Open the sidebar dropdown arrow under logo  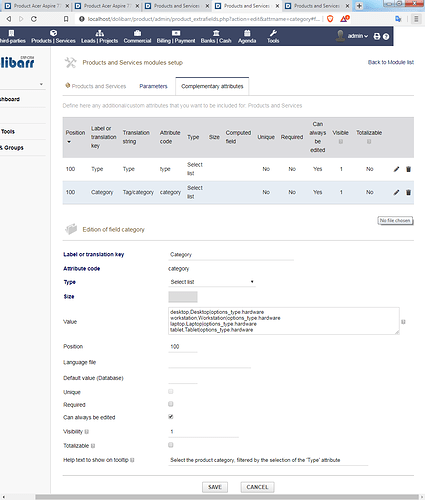coord(41,84)
